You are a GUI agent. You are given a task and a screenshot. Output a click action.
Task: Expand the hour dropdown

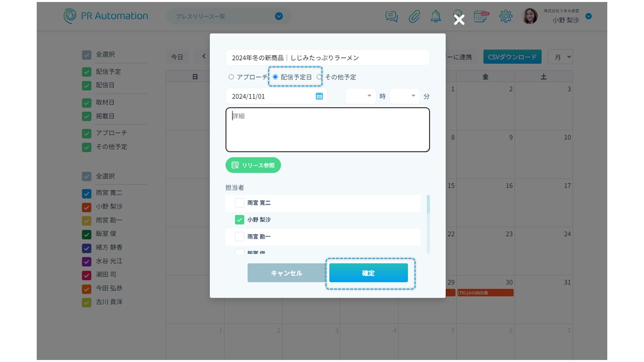361,96
